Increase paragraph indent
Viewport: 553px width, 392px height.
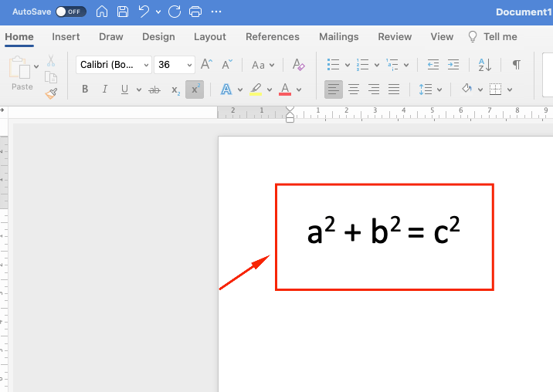[453, 65]
